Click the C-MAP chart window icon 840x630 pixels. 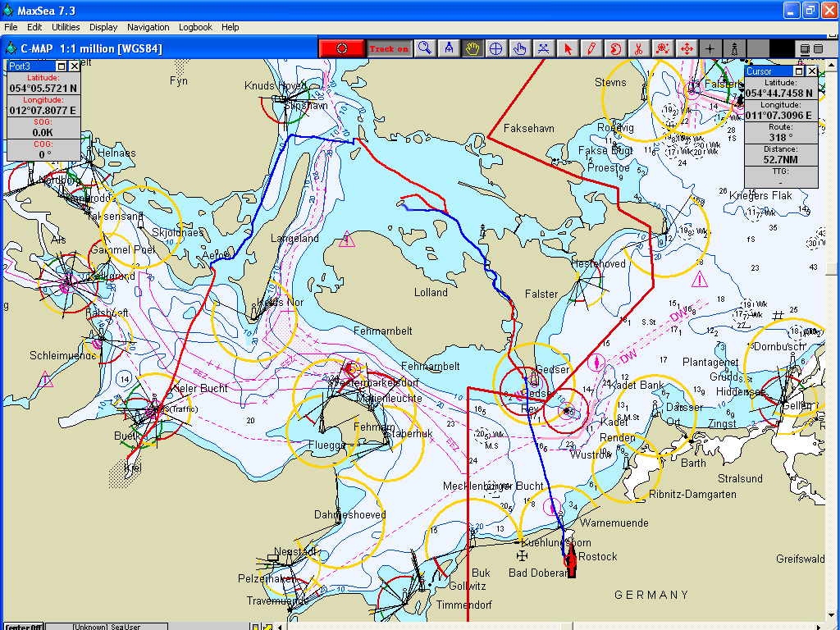tap(11, 48)
